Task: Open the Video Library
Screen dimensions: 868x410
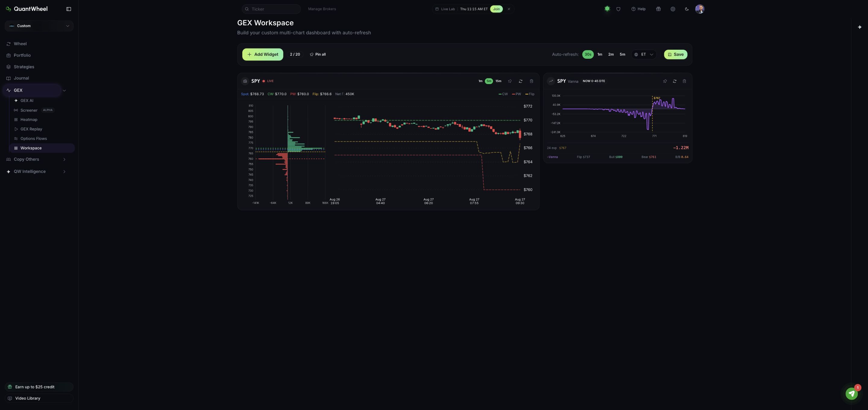Action: 39,398
